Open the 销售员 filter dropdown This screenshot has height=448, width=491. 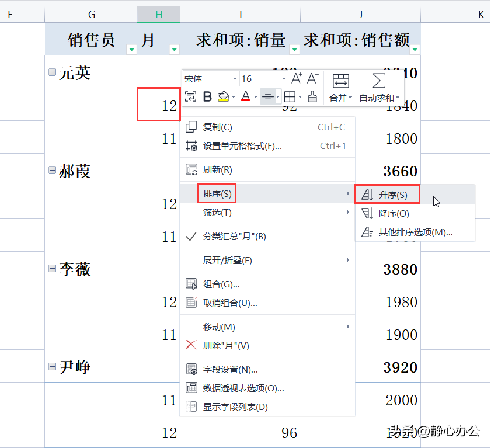click(132, 50)
